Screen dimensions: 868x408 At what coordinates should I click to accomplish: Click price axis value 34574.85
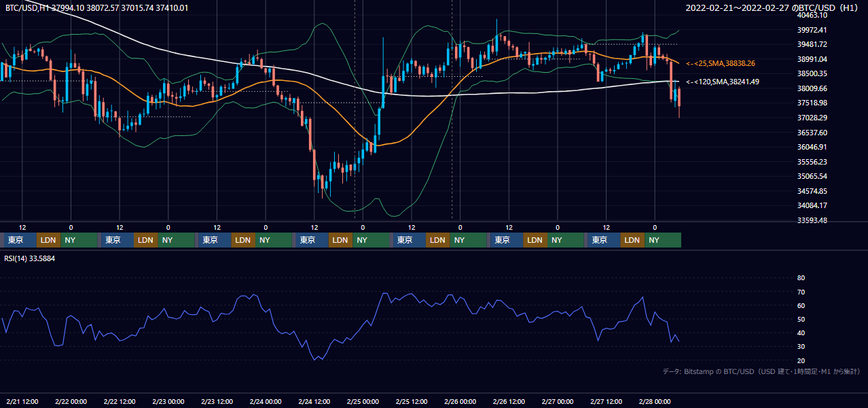812,191
